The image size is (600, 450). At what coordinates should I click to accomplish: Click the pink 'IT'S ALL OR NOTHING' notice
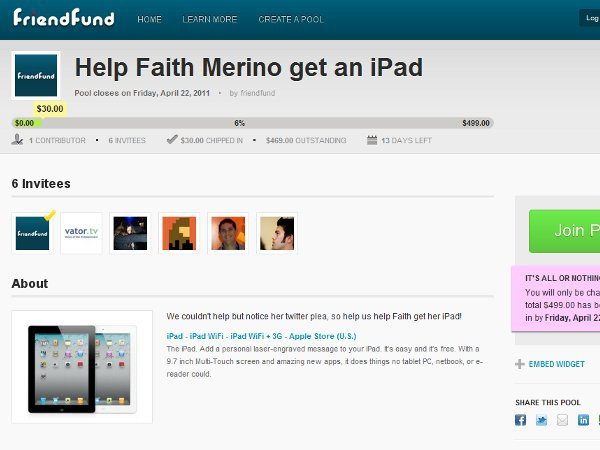pyautogui.click(x=556, y=299)
